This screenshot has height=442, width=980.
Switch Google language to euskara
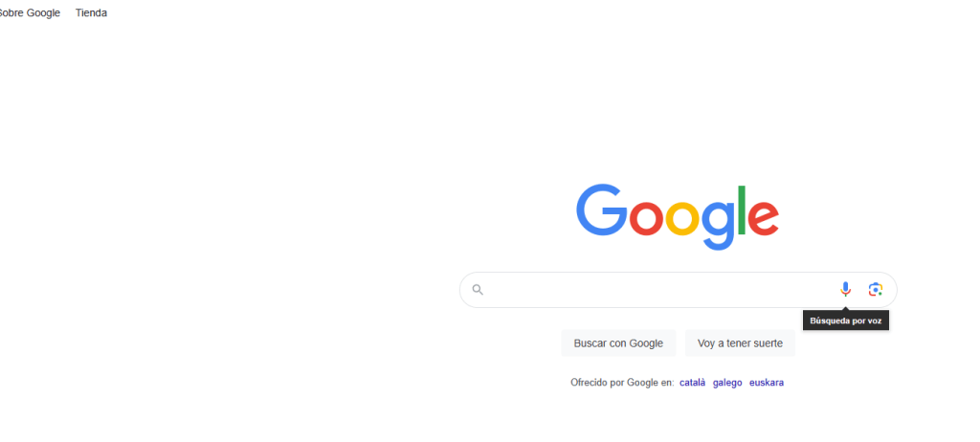(x=767, y=383)
